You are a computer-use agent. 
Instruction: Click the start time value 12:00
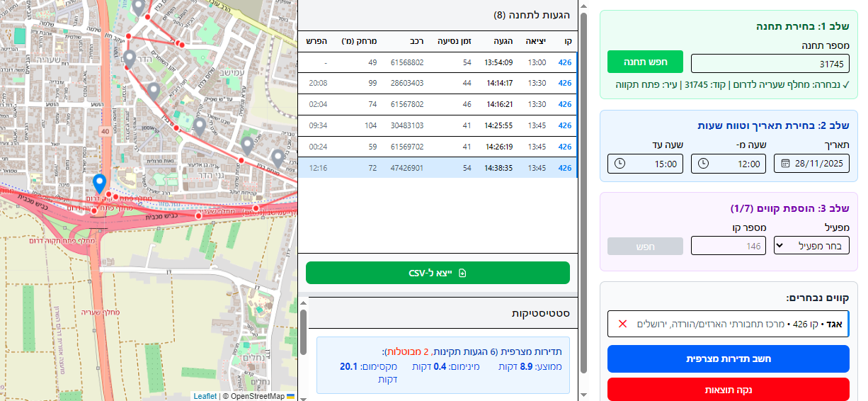pos(749,164)
